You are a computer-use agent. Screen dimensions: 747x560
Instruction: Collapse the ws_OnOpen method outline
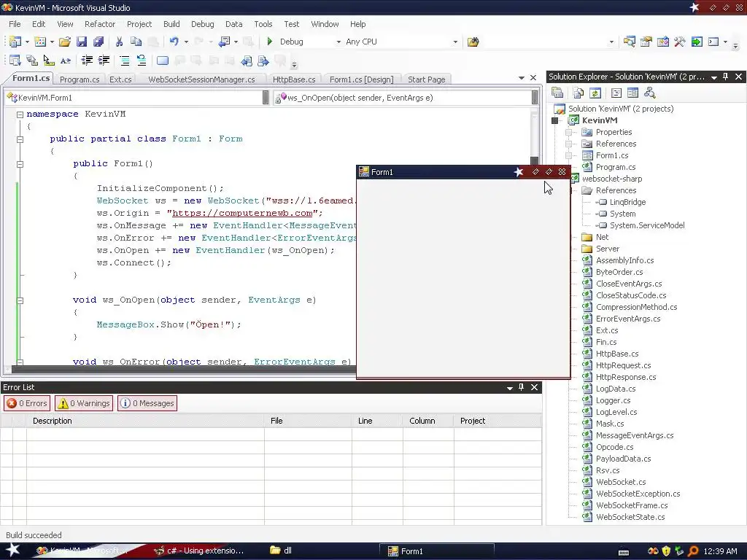(x=20, y=300)
